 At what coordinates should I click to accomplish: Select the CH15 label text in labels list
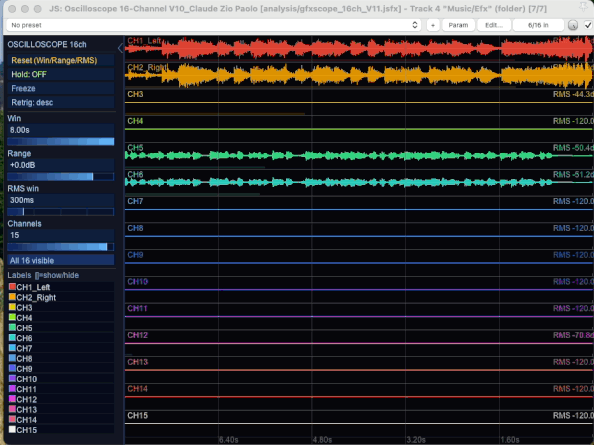(27, 430)
